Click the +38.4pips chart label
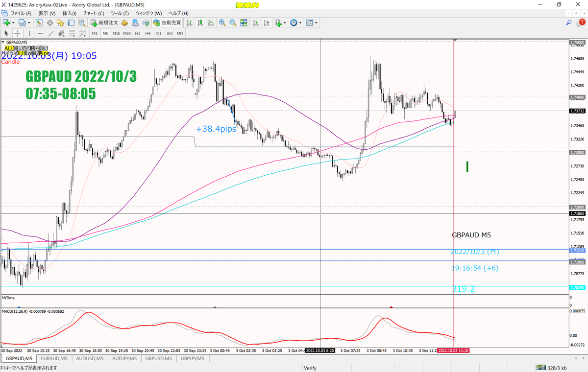Image resolution: width=588 pixels, height=372 pixels. point(216,129)
